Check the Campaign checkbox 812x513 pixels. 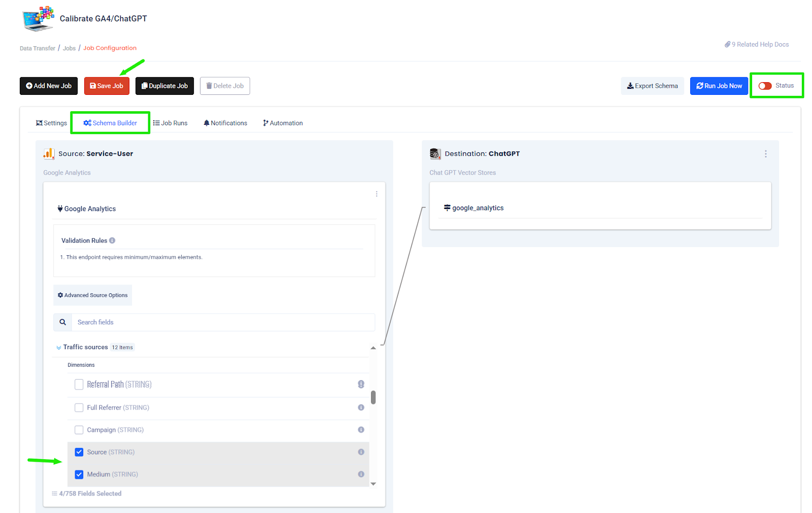point(79,430)
